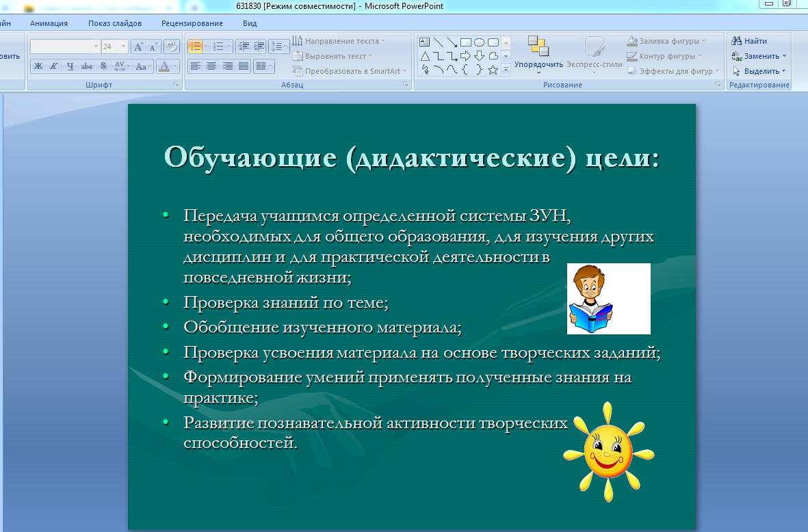Toggle italic (К) formatting
This screenshot has width=808, height=532.
(53, 66)
